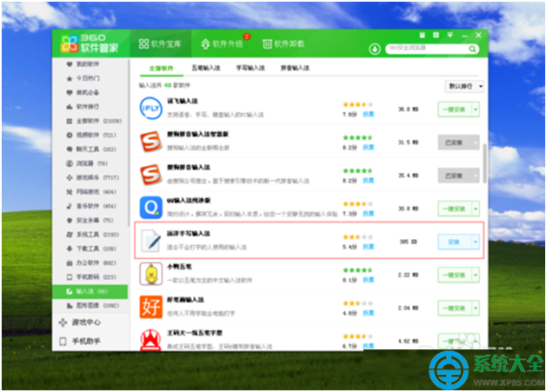Click 一键安装 for 好笔画输入法
This screenshot has height=392, width=546.
455,308
